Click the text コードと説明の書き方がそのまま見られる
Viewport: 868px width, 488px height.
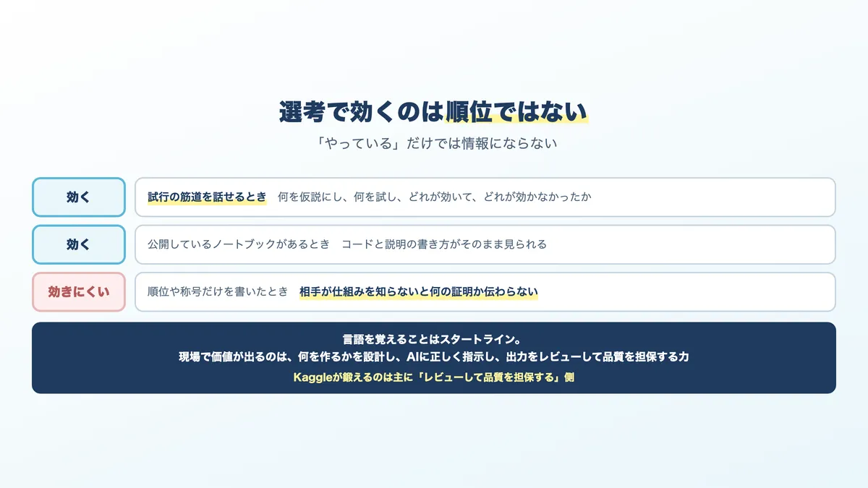point(444,244)
